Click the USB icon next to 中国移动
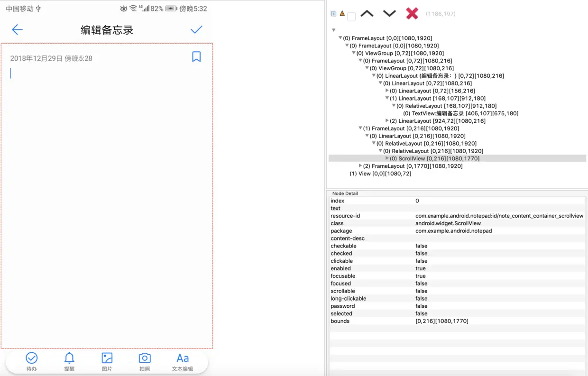Viewport: 588px width, 376px height. (38, 9)
